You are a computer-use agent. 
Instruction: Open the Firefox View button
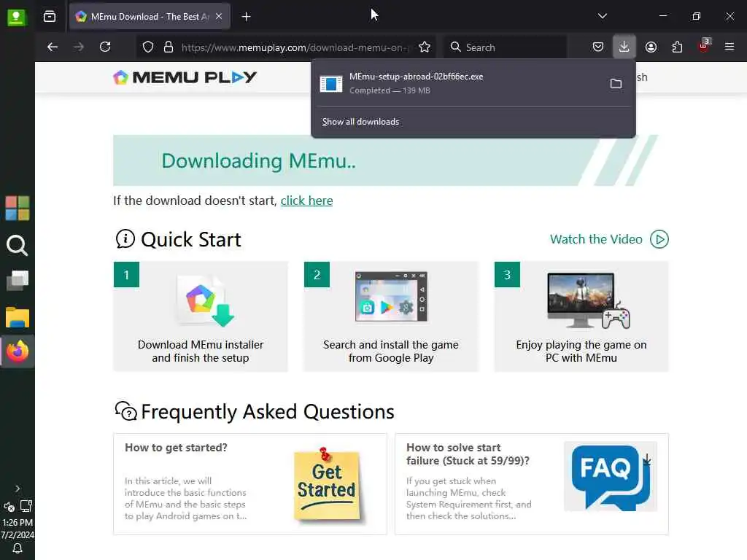(x=50, y=17)
